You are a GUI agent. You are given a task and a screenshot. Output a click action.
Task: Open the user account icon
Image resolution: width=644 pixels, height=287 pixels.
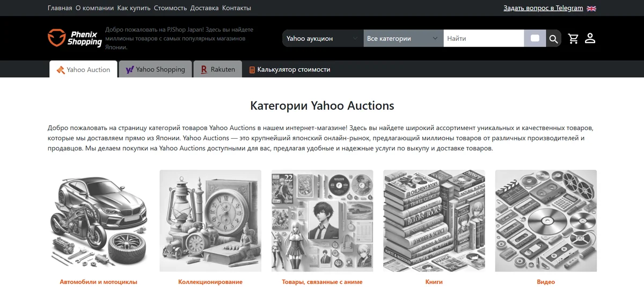[x=590, y=39]
